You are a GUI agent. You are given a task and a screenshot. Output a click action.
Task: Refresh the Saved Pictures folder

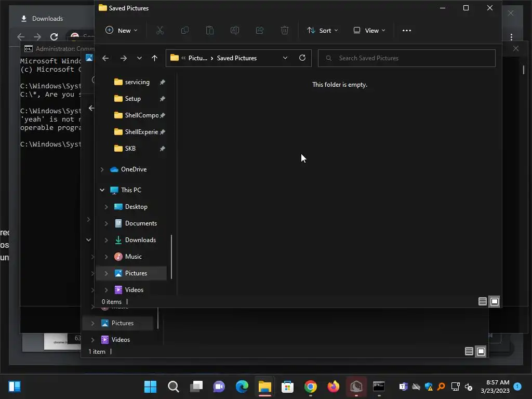point(302,58)
